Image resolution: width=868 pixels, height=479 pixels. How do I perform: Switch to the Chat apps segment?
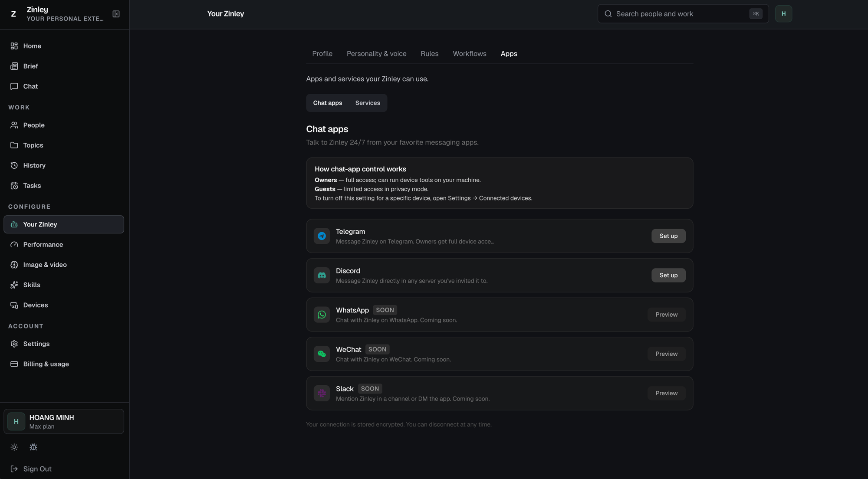328,103
